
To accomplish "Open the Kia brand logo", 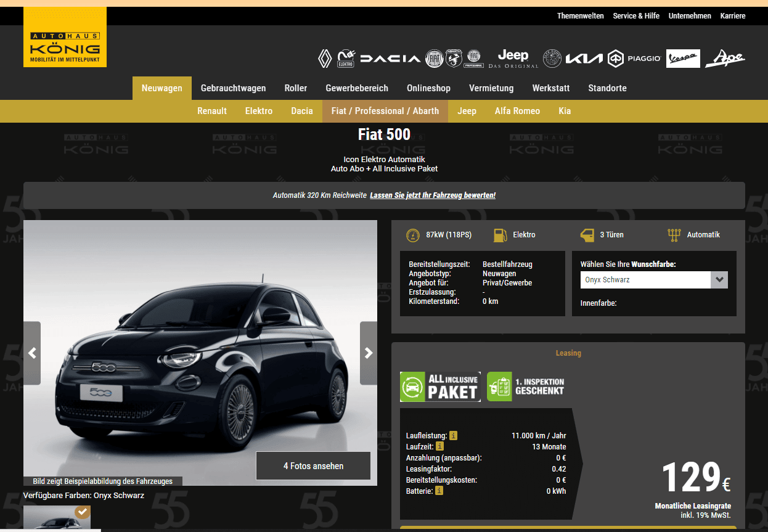I will (x=584, y=59).
